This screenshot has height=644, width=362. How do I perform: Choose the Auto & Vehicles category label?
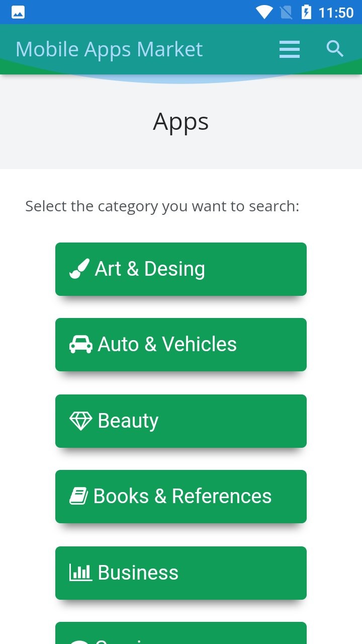[167, 345]
